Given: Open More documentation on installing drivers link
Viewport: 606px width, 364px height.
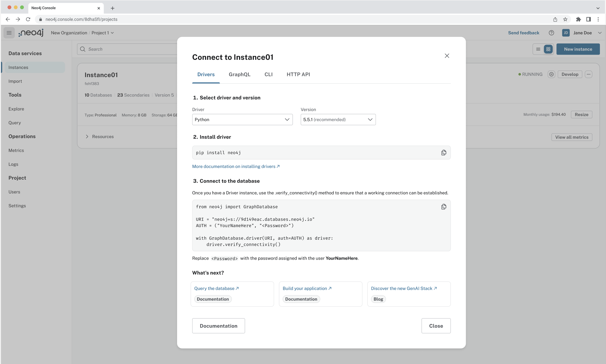Looking at the screenshot, I should coord(236,166).
